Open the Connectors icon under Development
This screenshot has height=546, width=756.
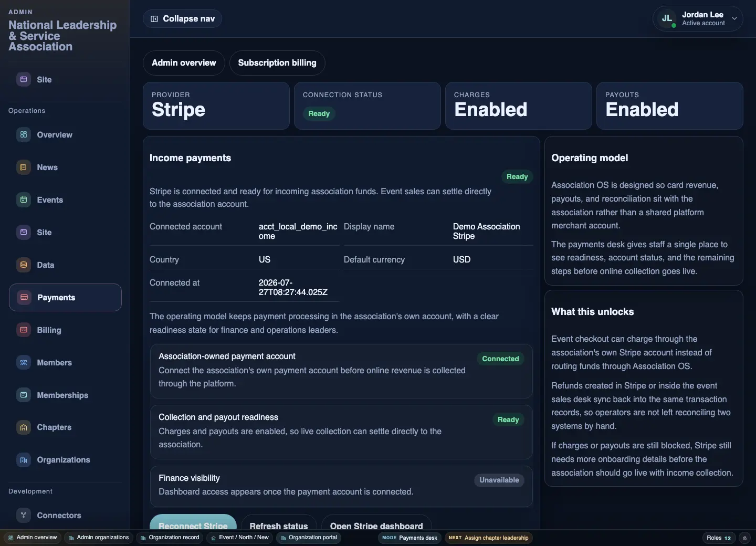click(x=24, y=516)
